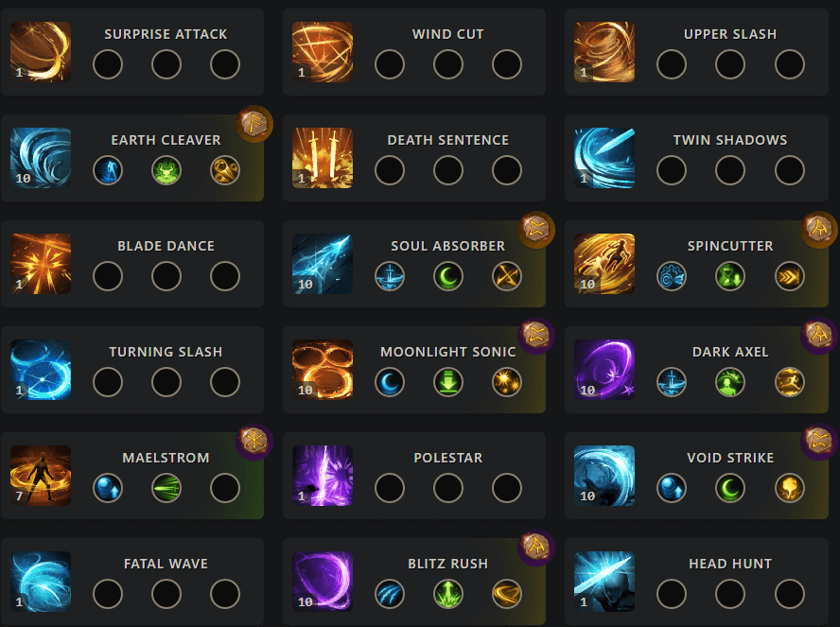840x627 pixels.
Task: Choose Blitz Rush's green upward-arrows tripod
Action: tap(448, 594)
